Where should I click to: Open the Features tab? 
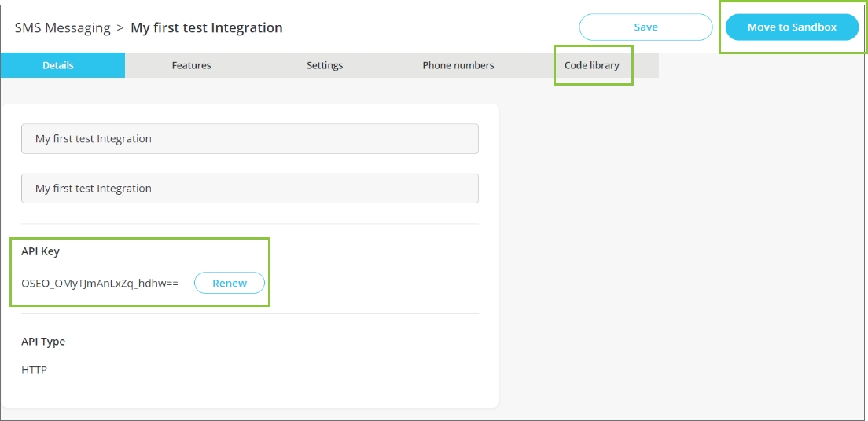tap(191, 65)
